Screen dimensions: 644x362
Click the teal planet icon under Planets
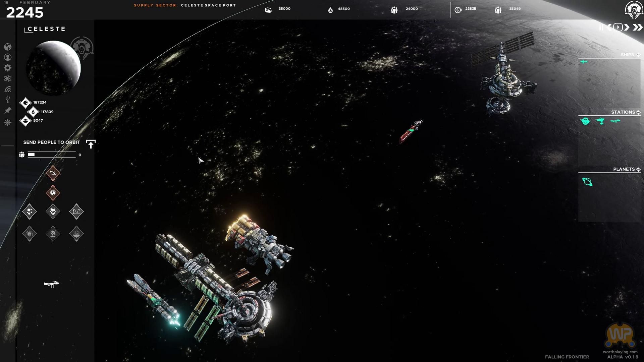point(587,182)
